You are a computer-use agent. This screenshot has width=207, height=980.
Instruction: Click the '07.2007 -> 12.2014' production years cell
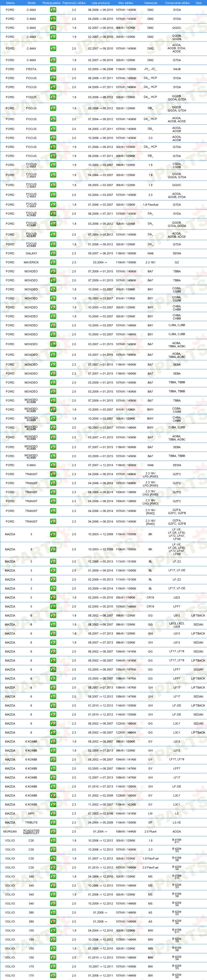101,465
